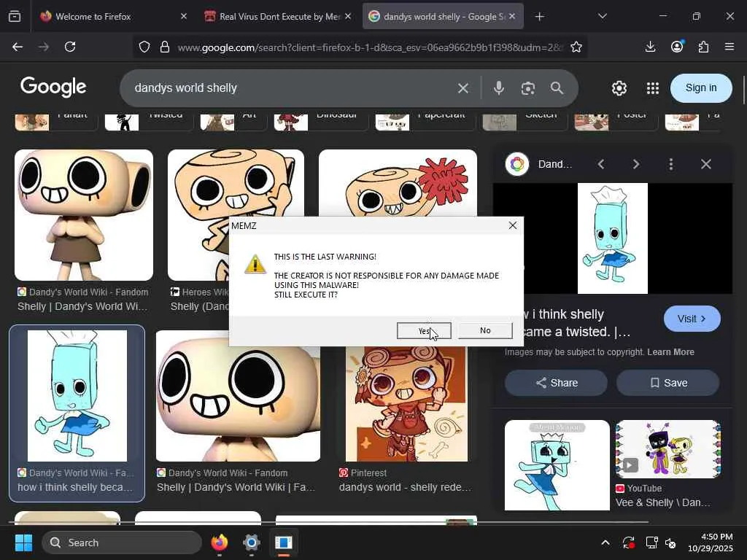Image resolution: width=747 pixels, height=560 pixels.
Task: Click the muted volume tray icon
Action: (670, 542)
